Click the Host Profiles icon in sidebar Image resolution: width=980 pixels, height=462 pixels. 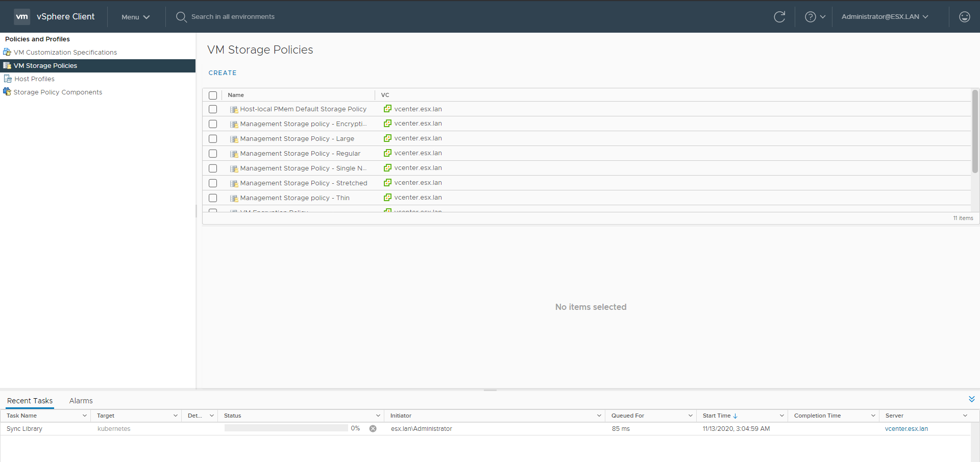(x=8, y=79)
